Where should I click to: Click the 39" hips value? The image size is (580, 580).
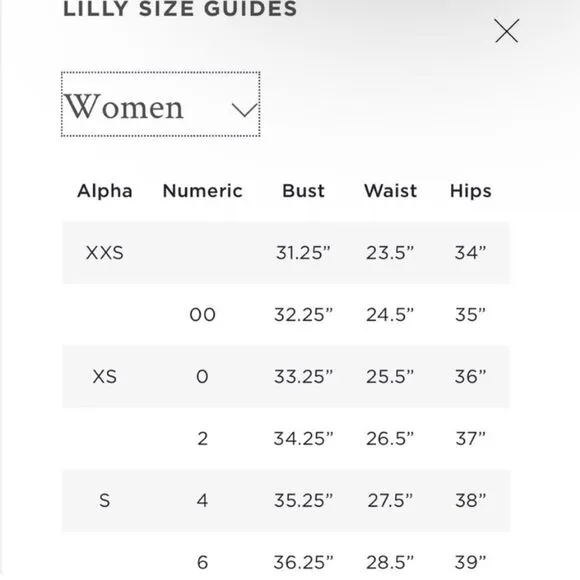click(471, 562)
